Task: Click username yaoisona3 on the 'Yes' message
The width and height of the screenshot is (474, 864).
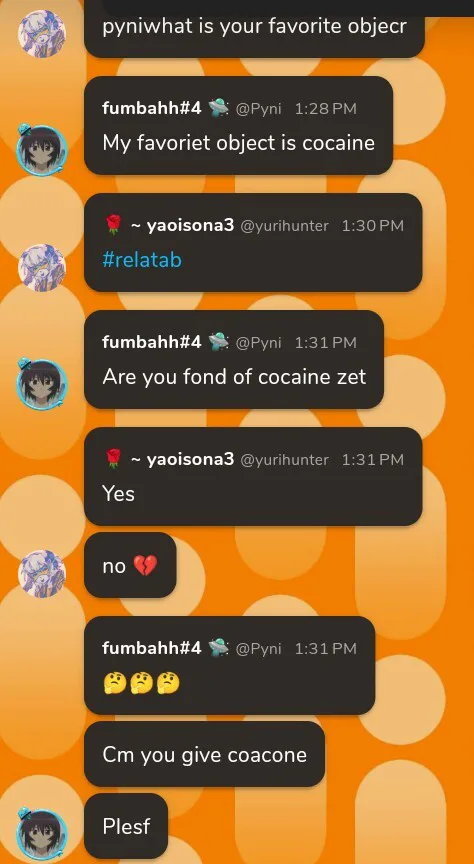Action: (x=191, y=459)
